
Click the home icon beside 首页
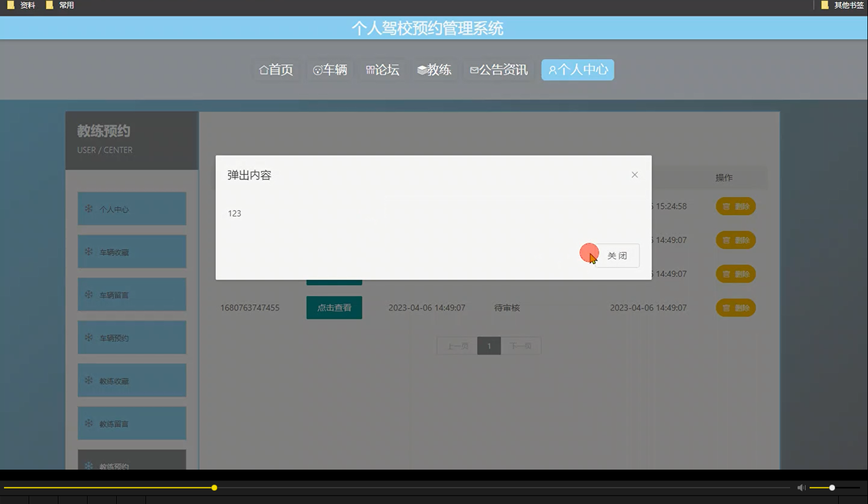click(263, 69)
